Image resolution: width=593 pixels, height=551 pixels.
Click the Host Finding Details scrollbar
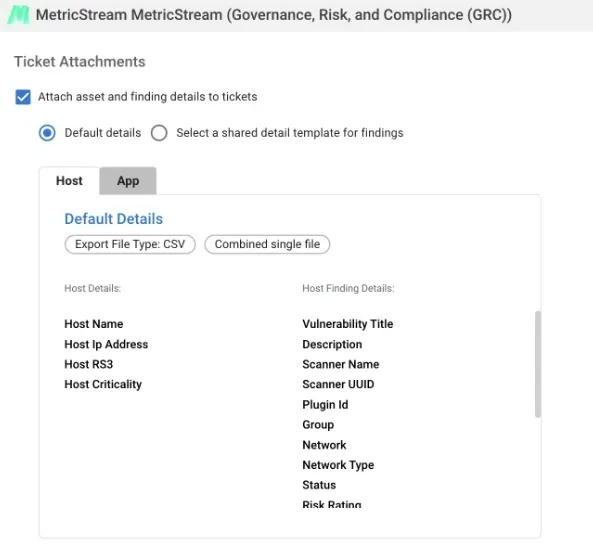(538, 364)
